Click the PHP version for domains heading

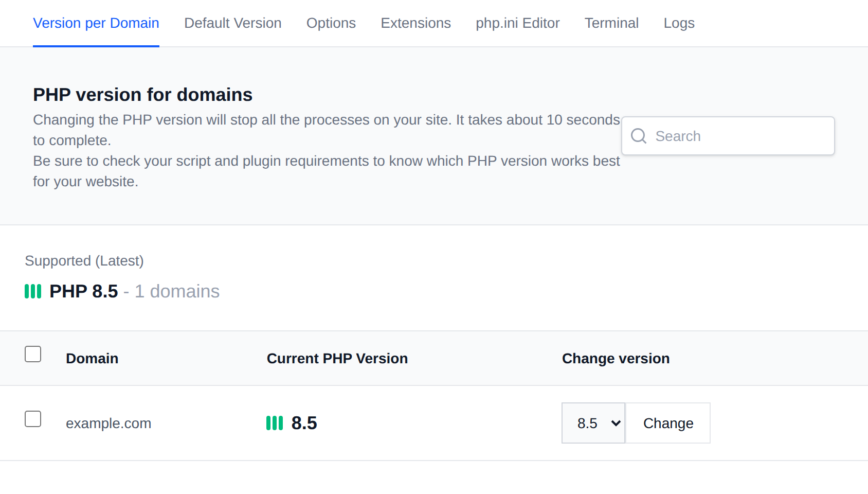click(x=143, y=95)
